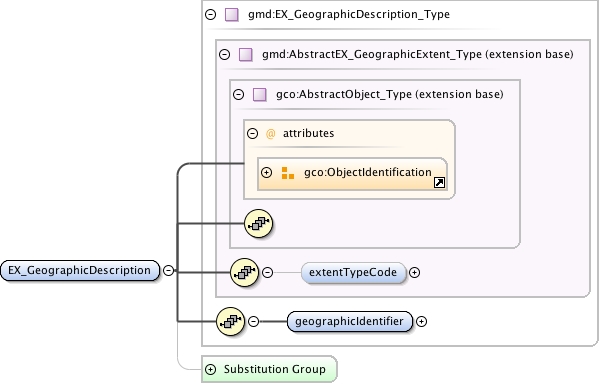This screenshot has height=386, width=600.
Task: Click the gmd:AbstractEX_GeographicExtent_Type (extension base) label
Action: tap(418, 54)
